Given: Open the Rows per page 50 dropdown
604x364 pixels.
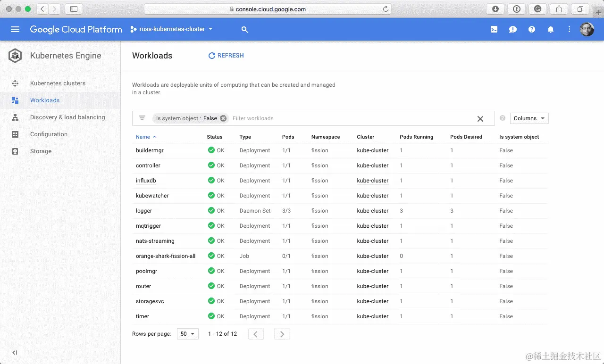Looking at the screenshot, I should [188, 334].
